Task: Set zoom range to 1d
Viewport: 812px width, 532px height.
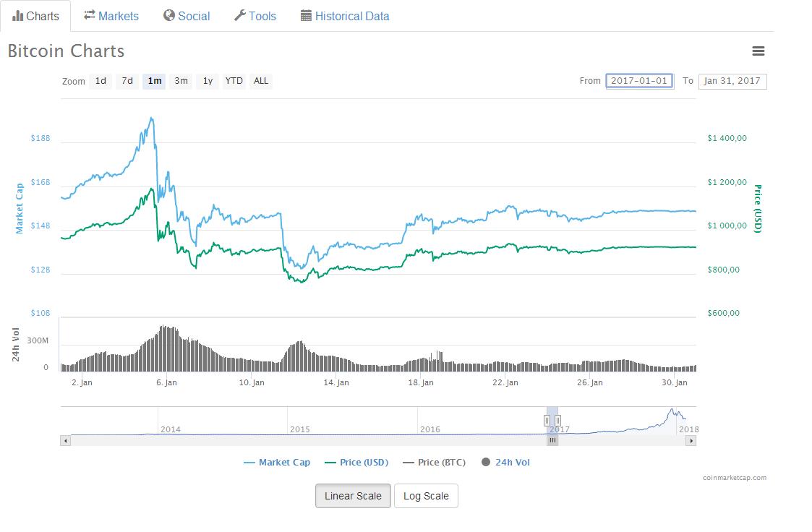Action: [101, 81]
